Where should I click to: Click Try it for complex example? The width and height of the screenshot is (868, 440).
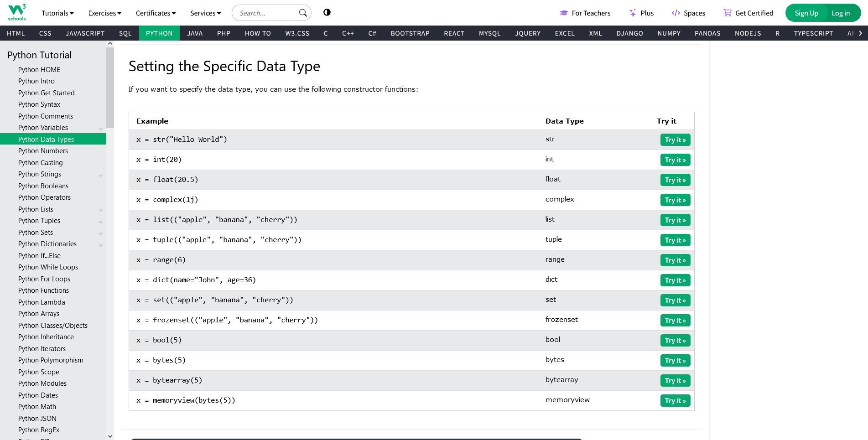pyautogui.click(x=675, y=200)
